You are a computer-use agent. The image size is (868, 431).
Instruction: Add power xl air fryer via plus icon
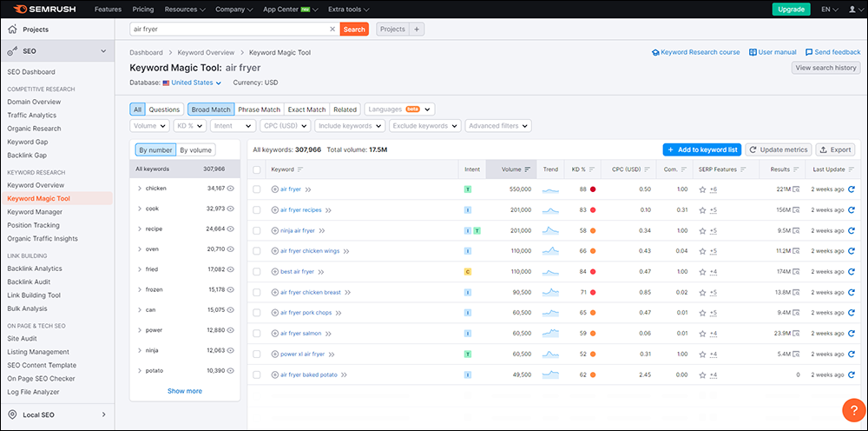coord(275,354)
